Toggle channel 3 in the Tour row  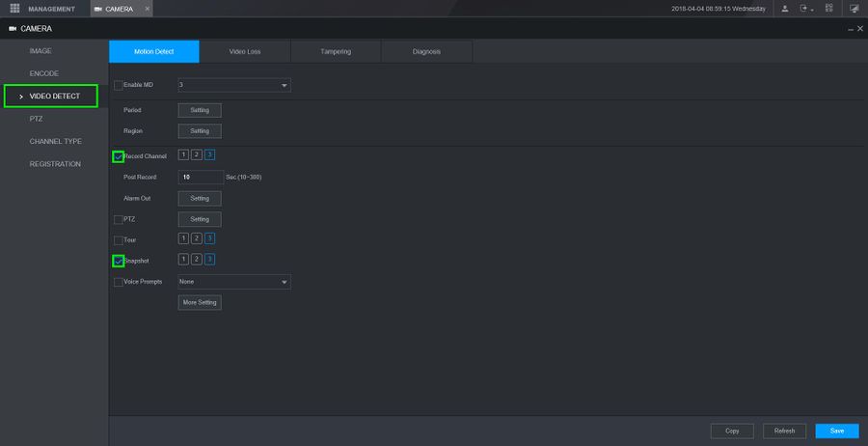coord(210,238)
